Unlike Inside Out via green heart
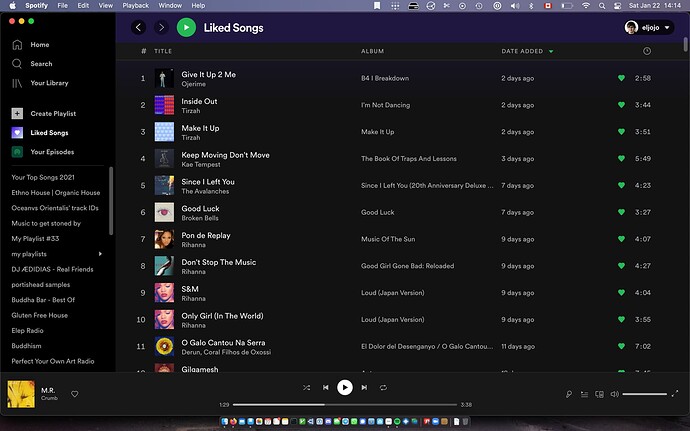This screenshot has height=431, width=690. (x=621, y=105)
